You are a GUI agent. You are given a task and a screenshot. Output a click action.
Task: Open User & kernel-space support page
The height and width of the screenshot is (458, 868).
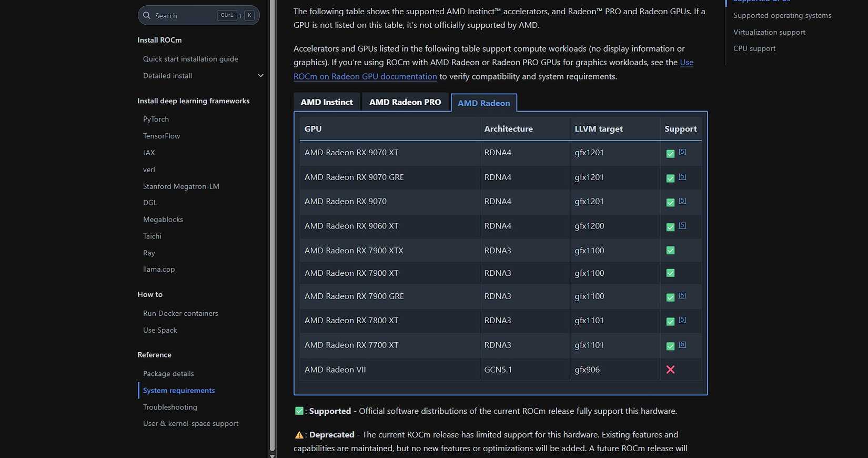point(190,424)
